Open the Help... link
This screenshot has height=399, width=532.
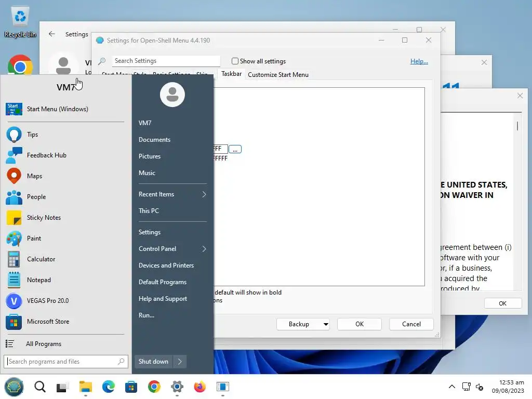coord(419,61)
